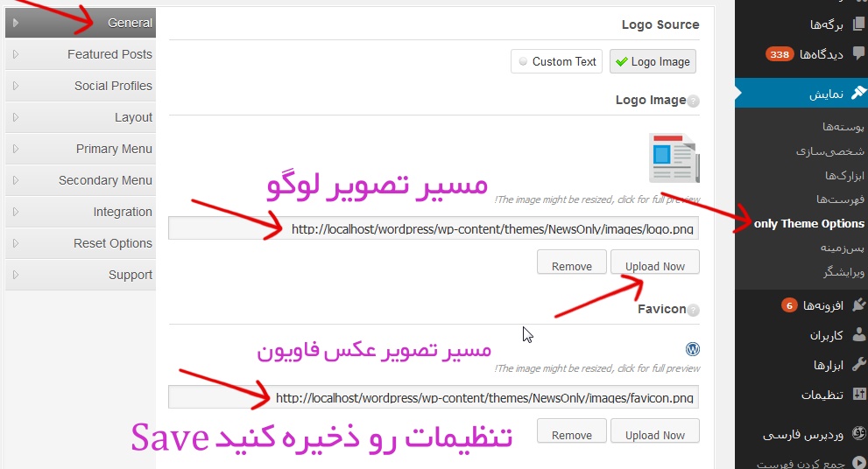Select the Logo Image source option

(x=653, y=61)
